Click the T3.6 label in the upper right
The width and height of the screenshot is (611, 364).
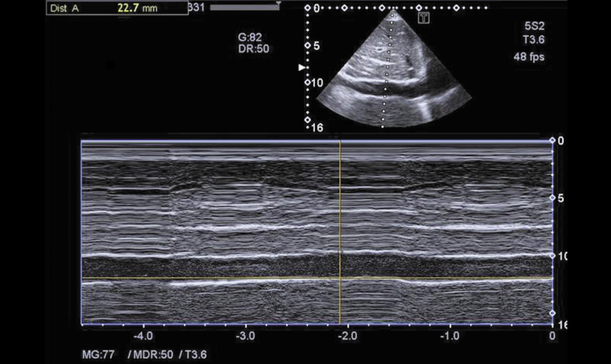[x=534, y=40]
